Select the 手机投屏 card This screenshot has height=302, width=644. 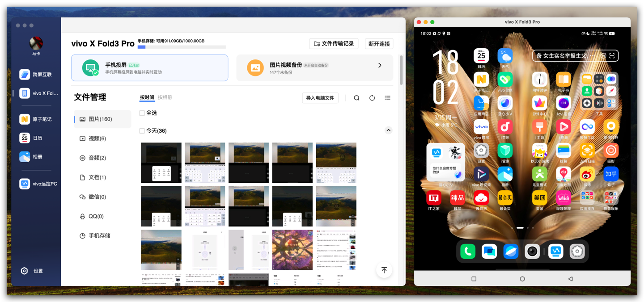tap(149, 68)
